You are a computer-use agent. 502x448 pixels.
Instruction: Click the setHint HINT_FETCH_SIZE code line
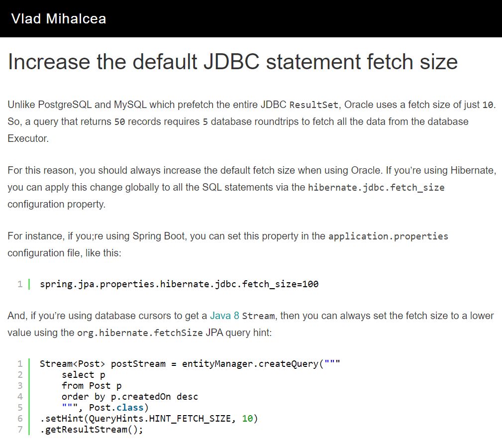tap(149, 418)
